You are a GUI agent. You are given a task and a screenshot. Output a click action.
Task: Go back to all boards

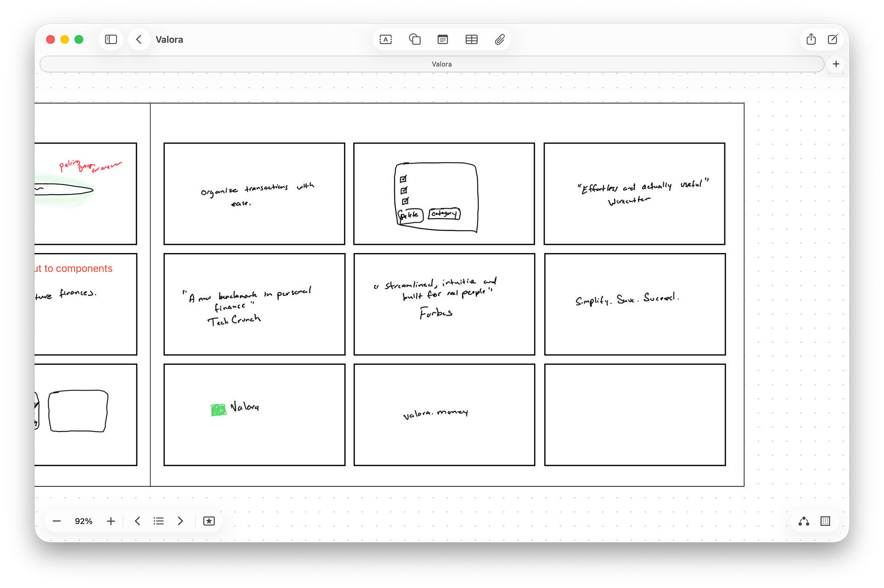tap(139, 40)
